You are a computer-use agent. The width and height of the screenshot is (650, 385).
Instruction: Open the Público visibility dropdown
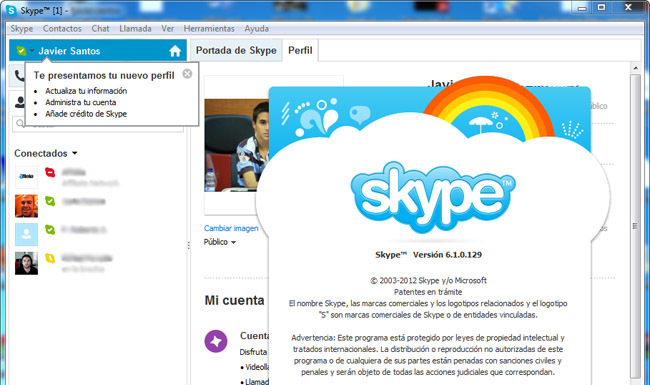(220, 242)
